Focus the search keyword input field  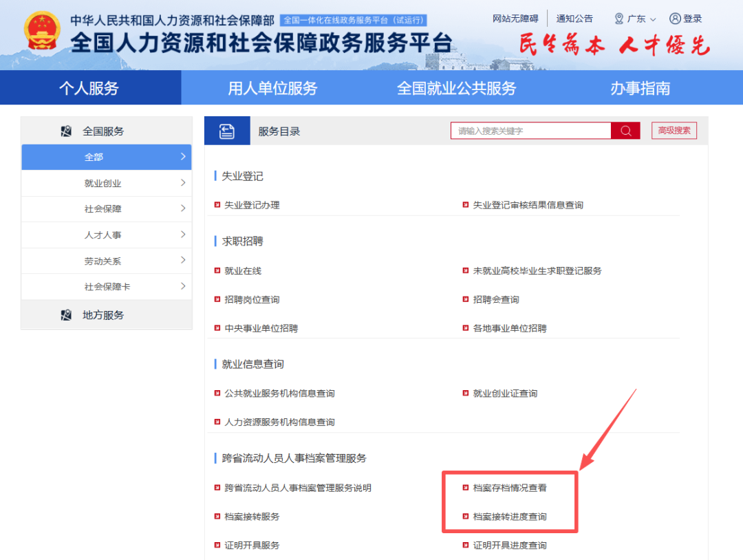(x=530, y=131)
